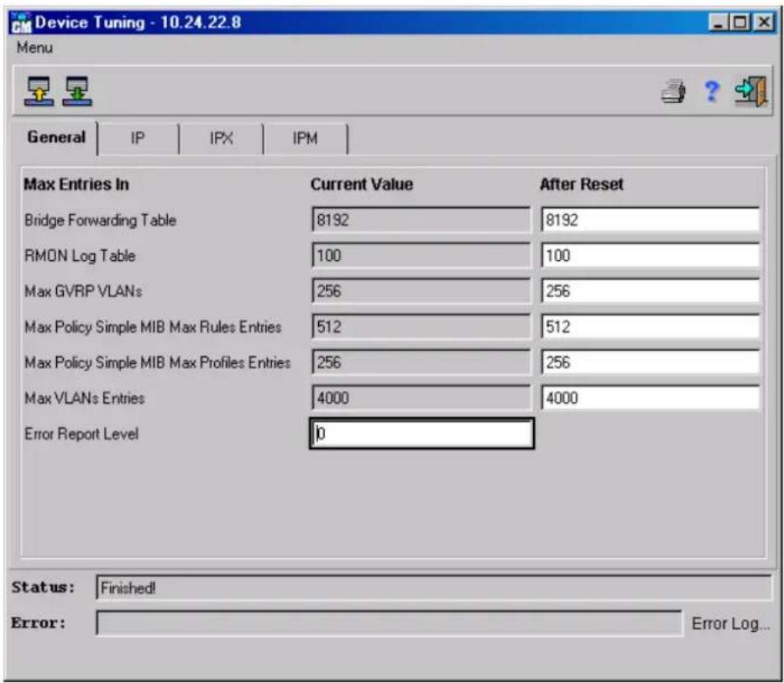Click Max Profiles Entries After Reset field
784x683 pixels.
click(650, 362)
